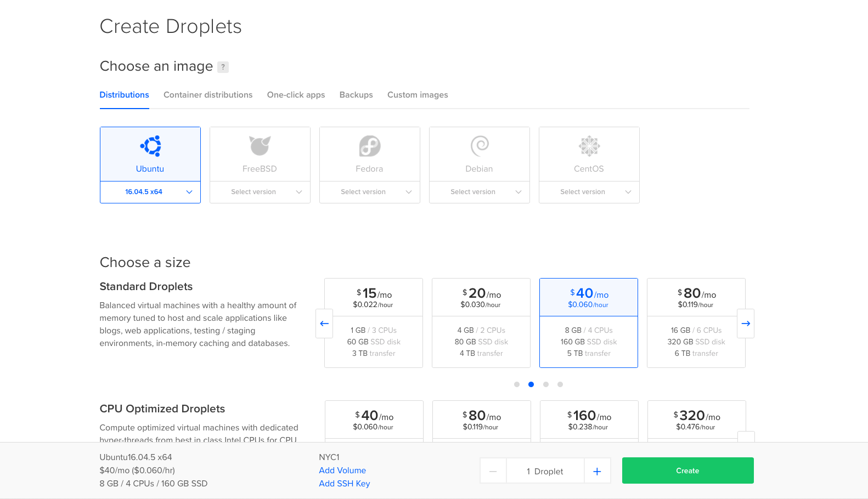Choose the $80/mo 16 GB standard plan
The width and height of the screenshot is (868, 499).
tap(696, 322)
